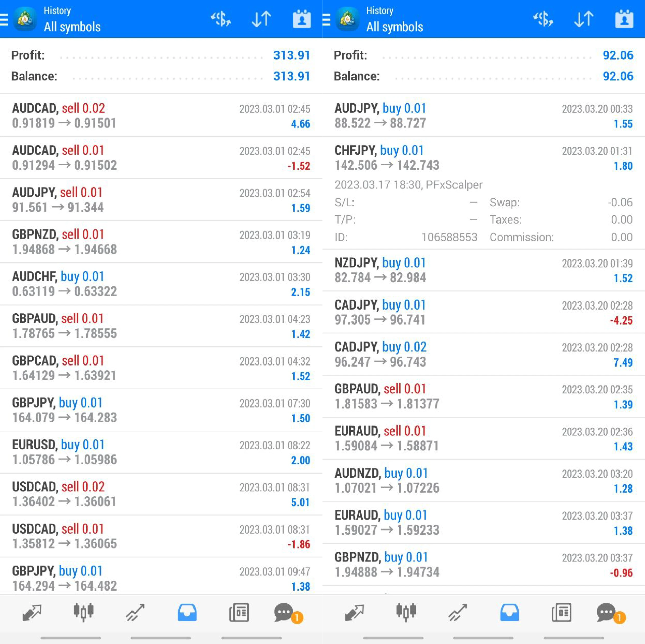Image resolution: width=645 pixels, height=644 pixels.
Task: Tap sort arrows icon in left screen
Action: (x=261, y=19)
